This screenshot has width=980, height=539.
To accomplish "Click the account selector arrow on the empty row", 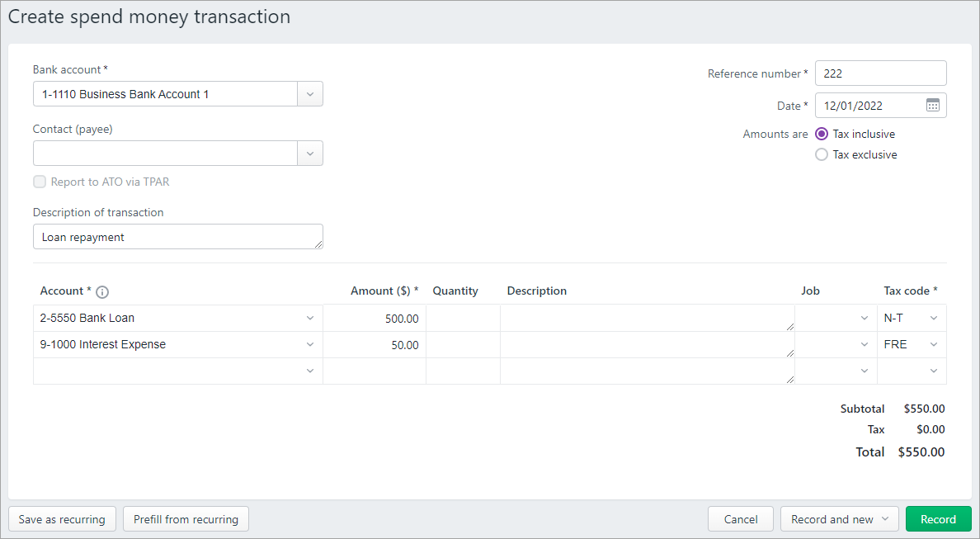I will tap(310, 371).
